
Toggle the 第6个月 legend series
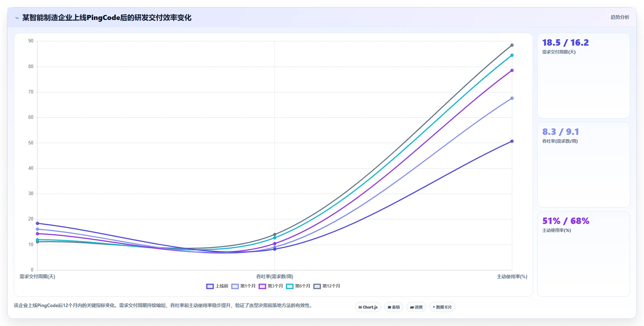pyautogui.click(x=298, y=286)
